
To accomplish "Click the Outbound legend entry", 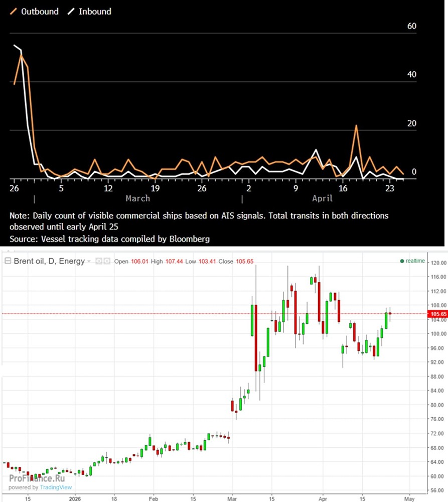I will pos(34,12).
